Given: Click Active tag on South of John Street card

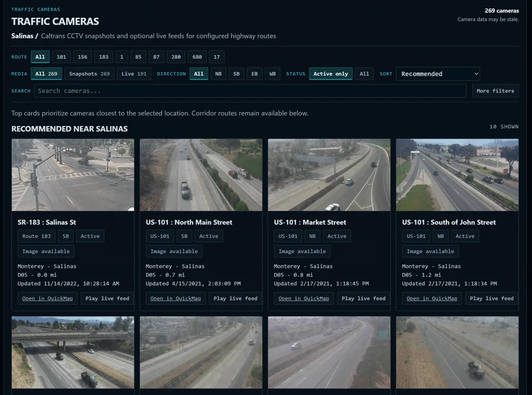Looking at the screenshot, I should [x=465, y=236].
